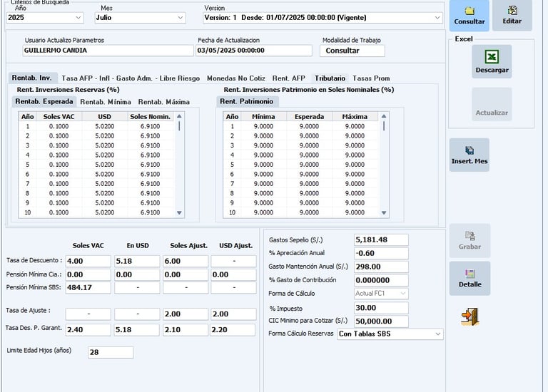
Task: Expand the Version dropdown list
Action: pyautogui.click(x=323, y=17)
